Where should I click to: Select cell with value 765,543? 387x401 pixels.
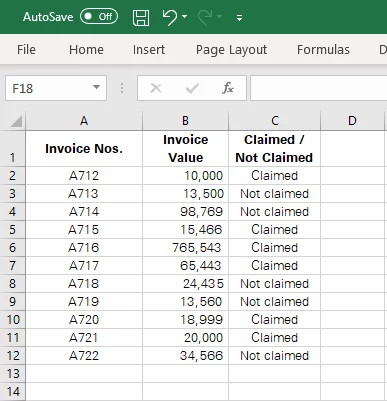click(x=185, y=248)
